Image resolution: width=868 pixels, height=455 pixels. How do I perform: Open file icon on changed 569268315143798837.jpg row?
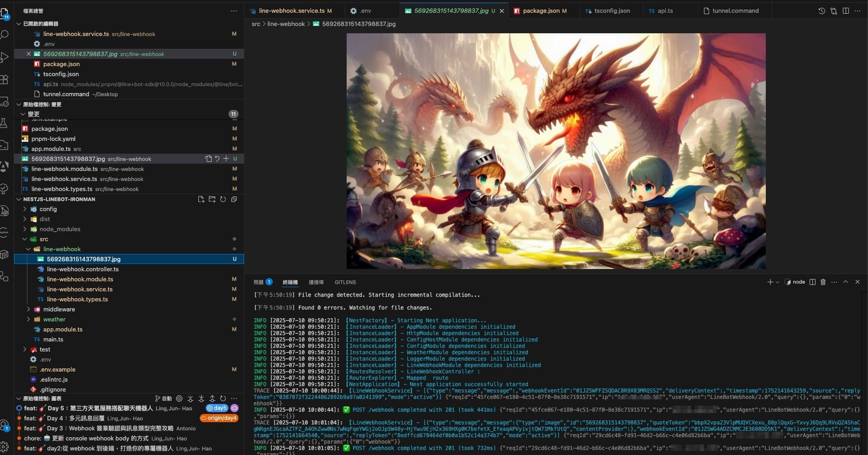208,159
